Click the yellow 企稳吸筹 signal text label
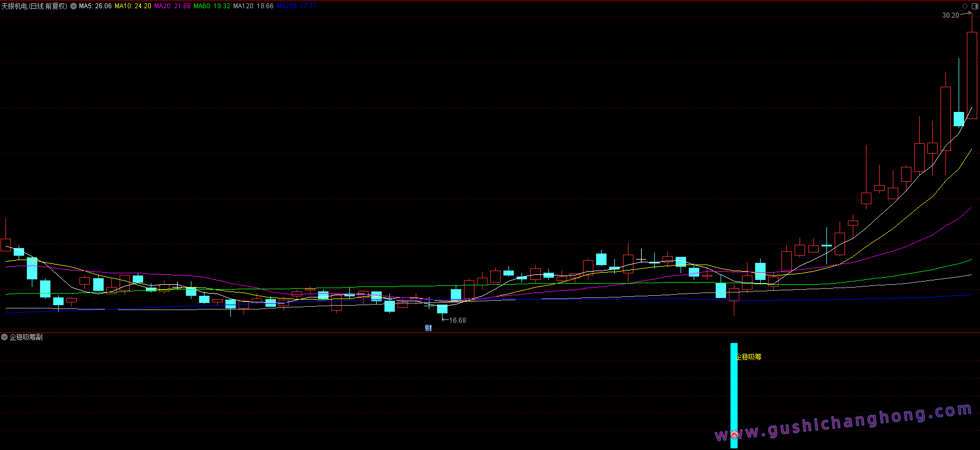 (749, 357)
